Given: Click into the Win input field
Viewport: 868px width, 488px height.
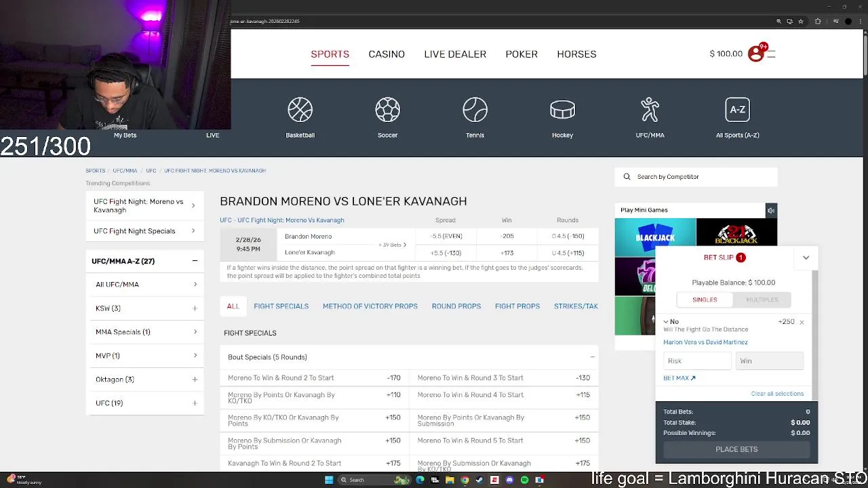Looking at the screenshot, I should [769, 361].
